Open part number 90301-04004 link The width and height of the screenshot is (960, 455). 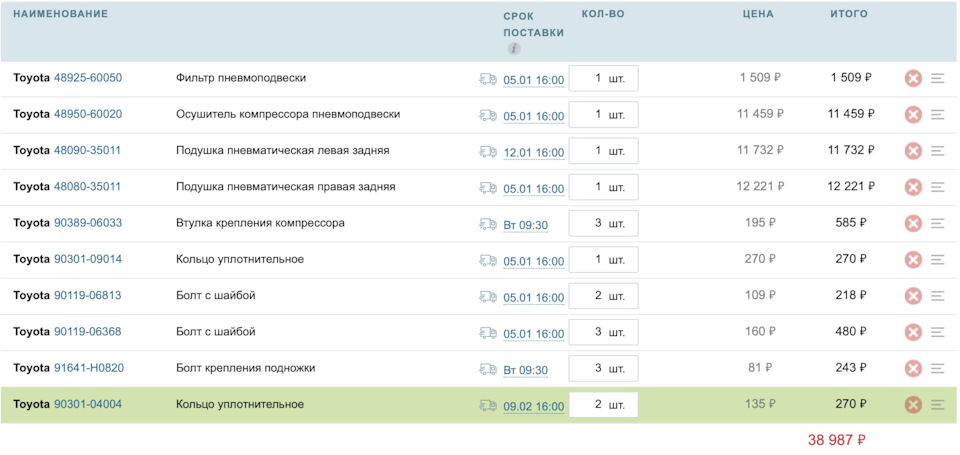point(88,404)
